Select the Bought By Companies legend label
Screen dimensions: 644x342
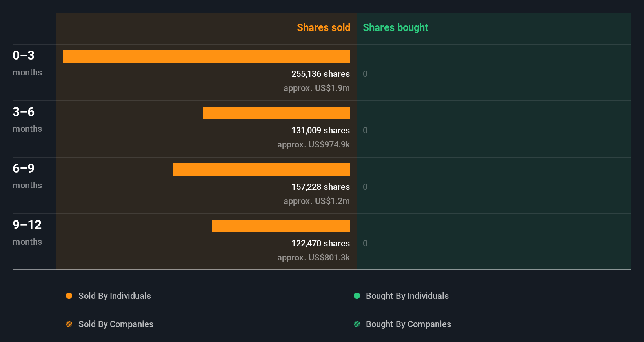pos(408,324)
